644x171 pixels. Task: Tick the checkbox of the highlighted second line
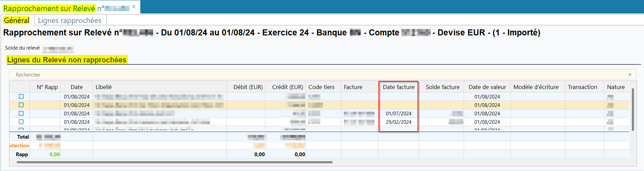[21, 105]
